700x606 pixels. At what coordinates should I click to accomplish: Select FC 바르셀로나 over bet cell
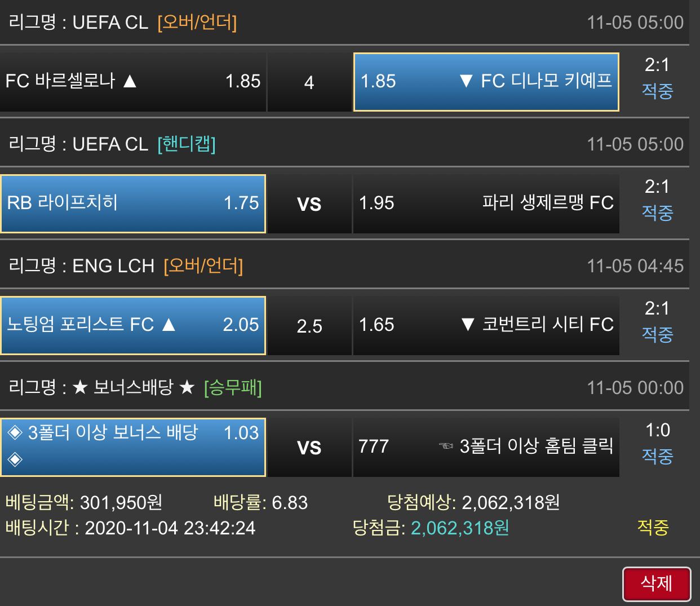[x=133, y=82]
